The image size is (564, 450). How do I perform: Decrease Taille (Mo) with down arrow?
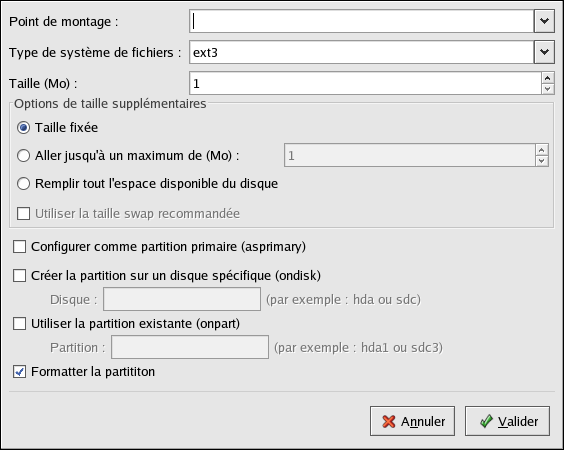pos(547,89)
